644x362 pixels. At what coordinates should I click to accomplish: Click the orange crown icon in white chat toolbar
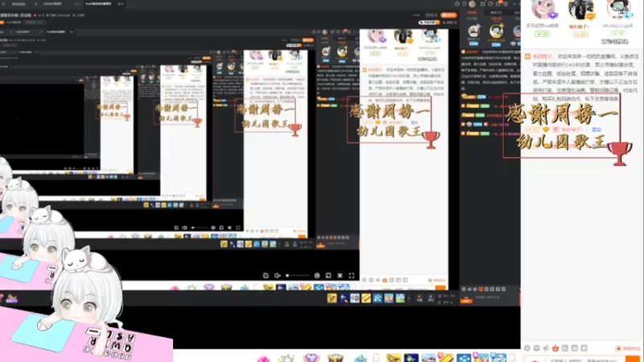pyautogui.click(x=555, y=348)
